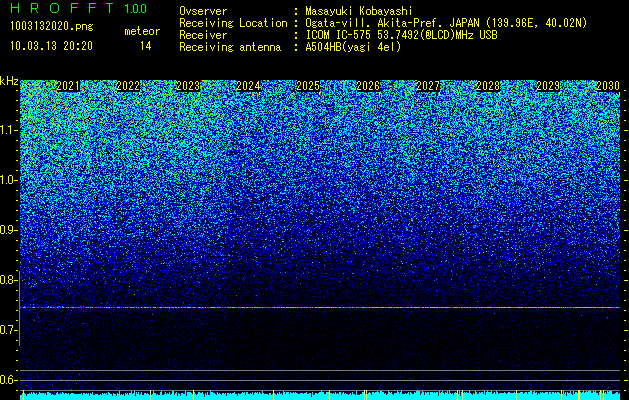The height and width of the screenshot is (400, 629).
Task: Click the kHz axis unit label
Action: coord(9,81)
